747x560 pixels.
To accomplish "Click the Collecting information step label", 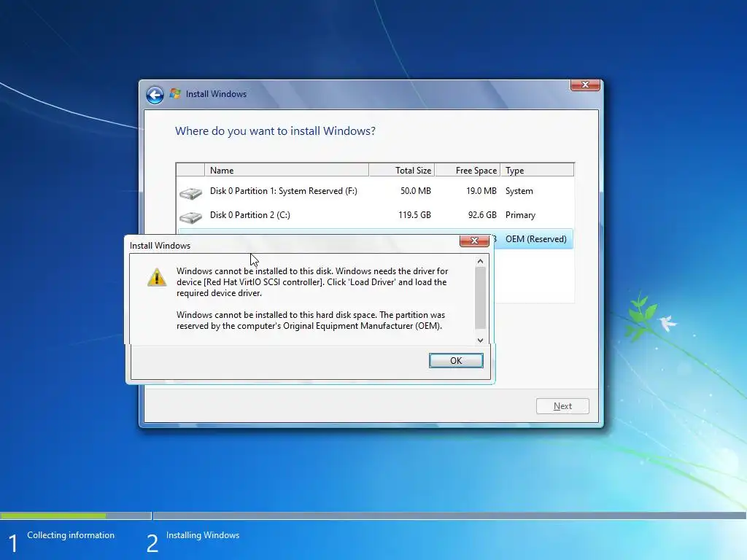I will click(71, 535).
